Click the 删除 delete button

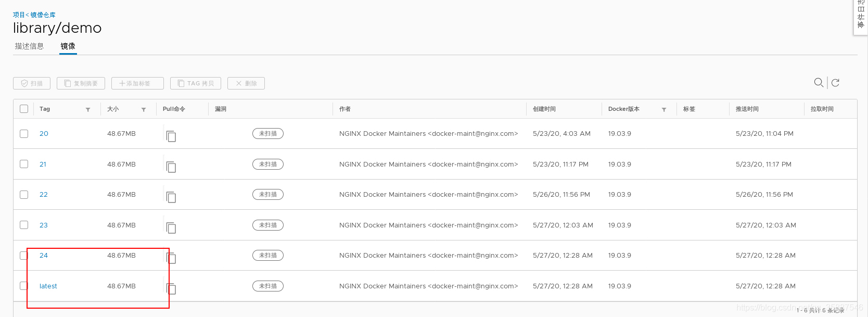click(x=246, y=83)
